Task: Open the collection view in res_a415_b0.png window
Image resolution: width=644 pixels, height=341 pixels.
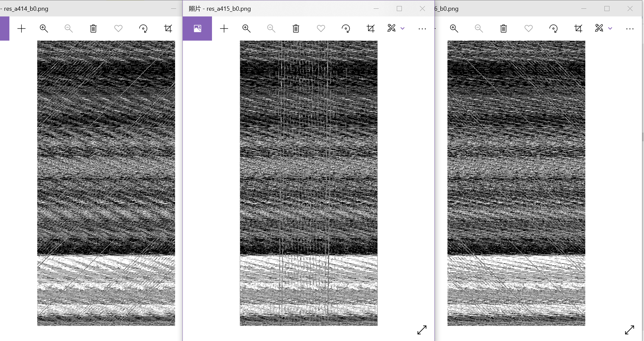Action: pyautogui.click(x=198, y=29)
